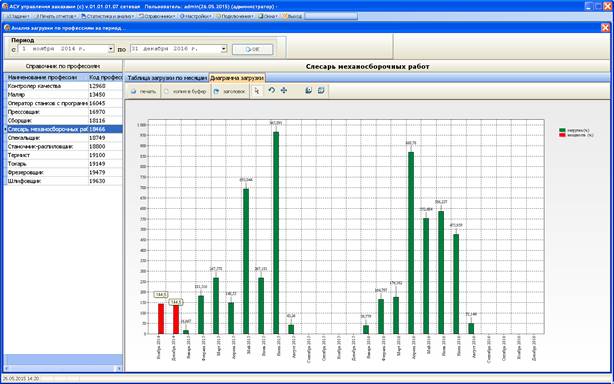
Task: Click the rotate chart icon
Action: click(271, 91)
